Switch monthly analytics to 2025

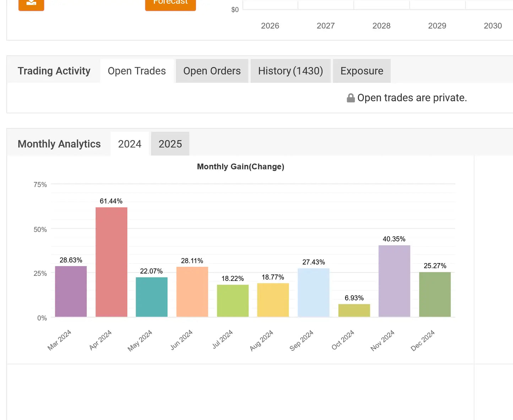(x=170, y=144)
